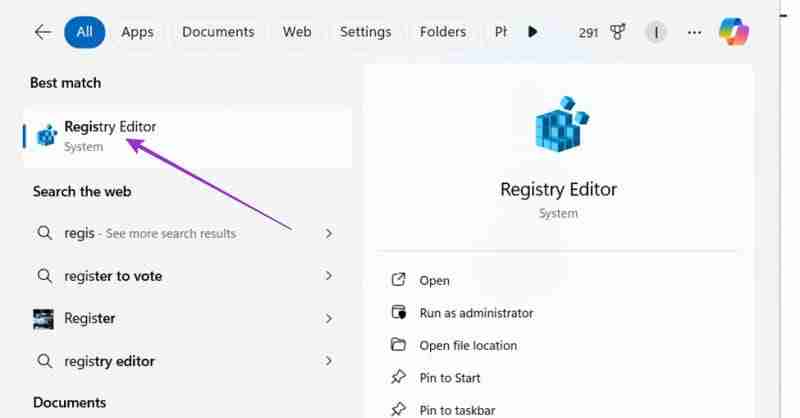The height and width of the screenshot is (418, 800).
Task: Click the Pin to Start pin icon
Action: tap(398, 377)
